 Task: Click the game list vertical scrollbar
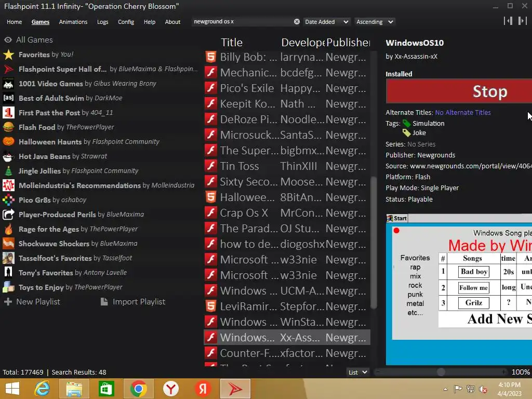click(374, 243)
